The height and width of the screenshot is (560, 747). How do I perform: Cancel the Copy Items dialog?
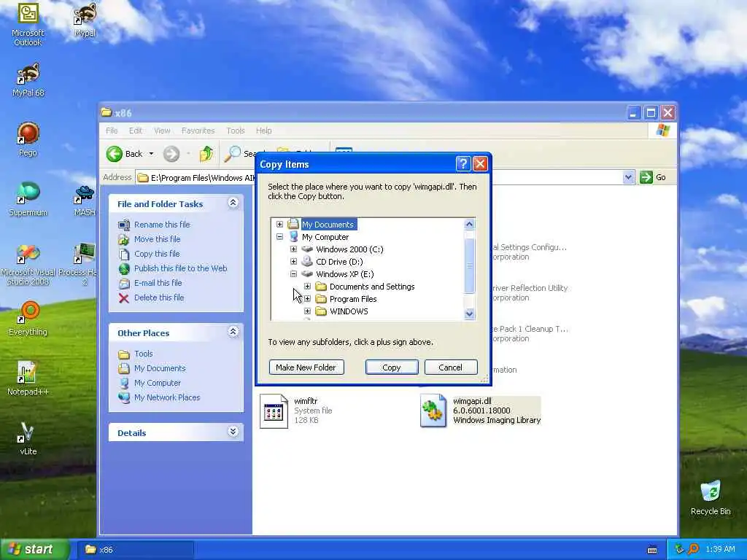[x=450, y=367]
